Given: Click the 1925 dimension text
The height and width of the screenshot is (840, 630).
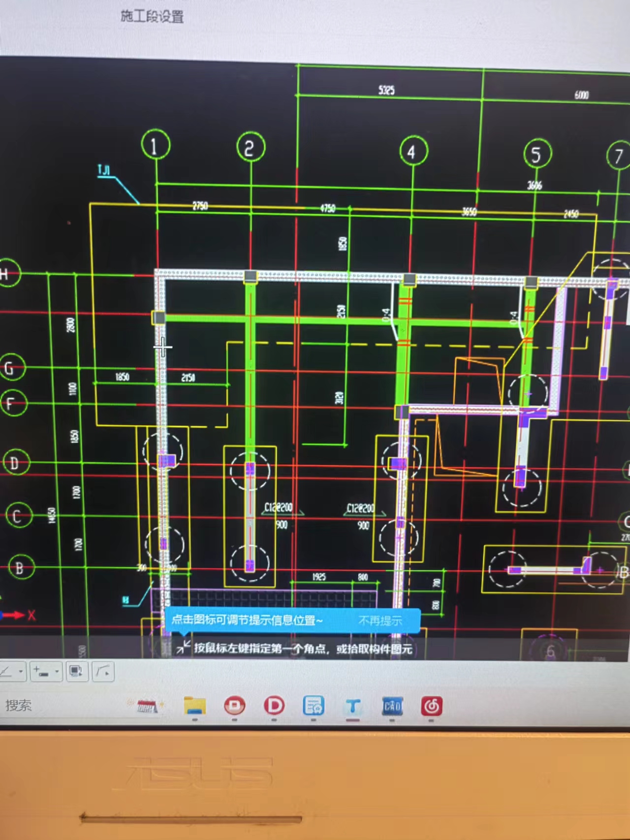Looking at the screenshot, I should coord(319,577).
